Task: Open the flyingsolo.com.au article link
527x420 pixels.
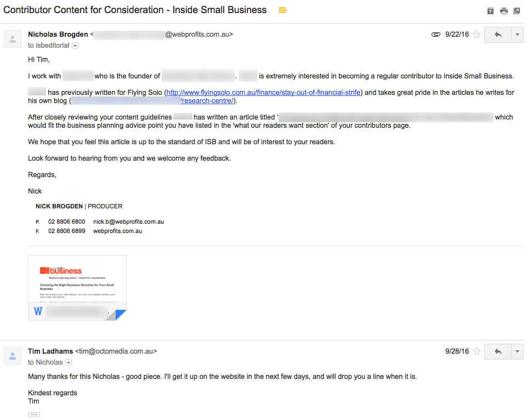Action: 263,93
